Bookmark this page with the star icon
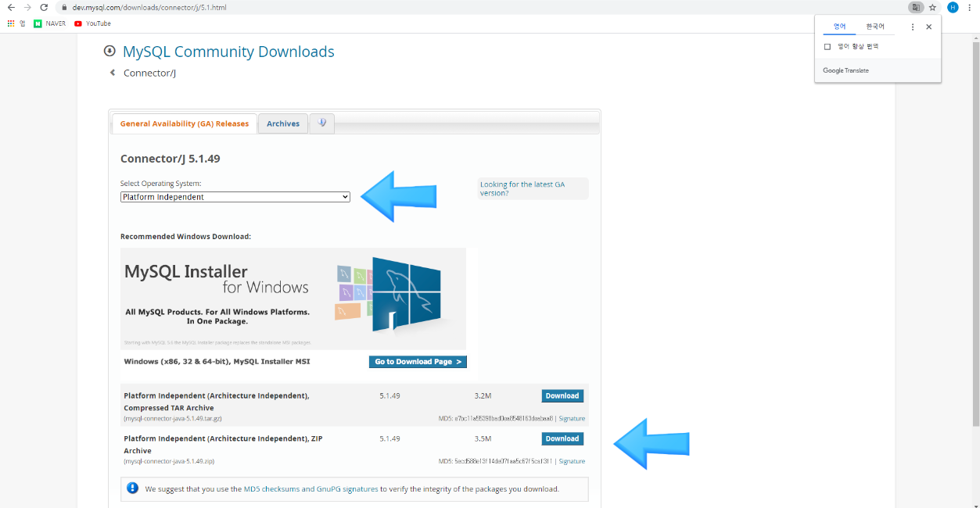Viewport: 980px width, 508px height. (x=932, y=7)
